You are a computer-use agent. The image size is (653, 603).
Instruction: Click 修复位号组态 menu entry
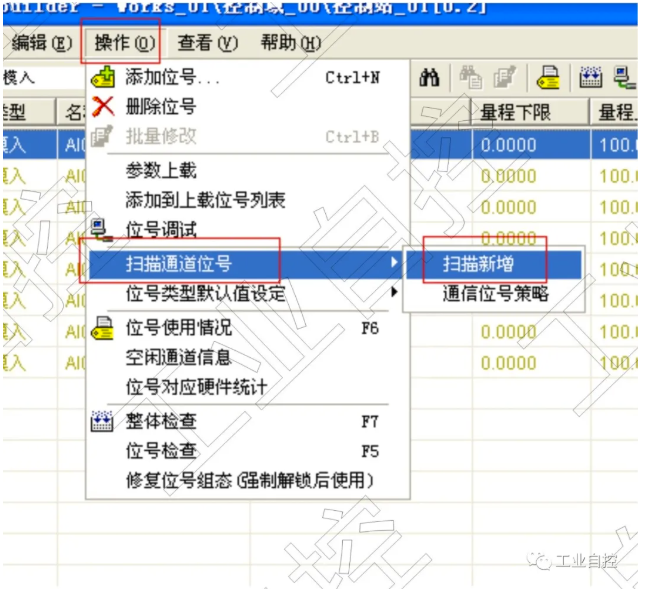click(248, 481)
